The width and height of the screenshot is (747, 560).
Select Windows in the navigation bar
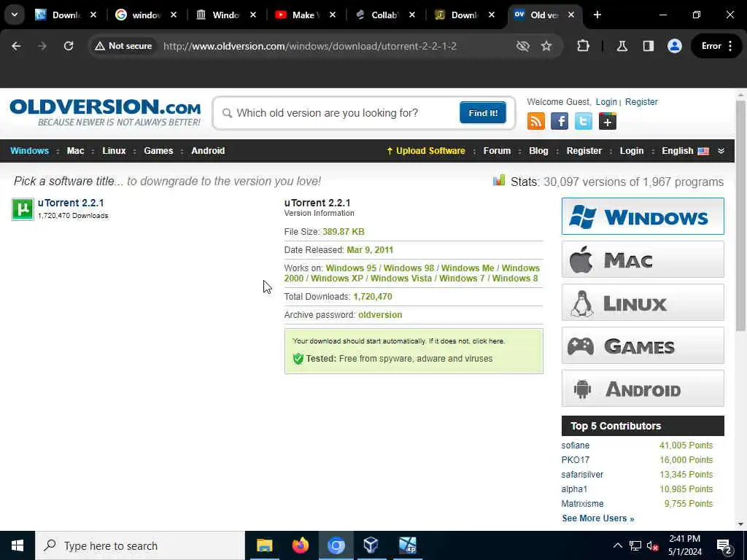click(x=29, y=151)
